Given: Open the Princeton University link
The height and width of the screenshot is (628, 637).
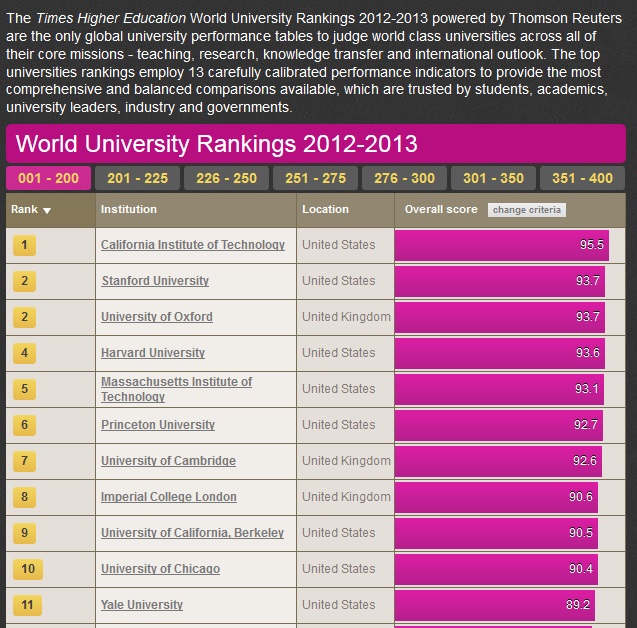Looking at the screenshot, I should coord(158,424).
